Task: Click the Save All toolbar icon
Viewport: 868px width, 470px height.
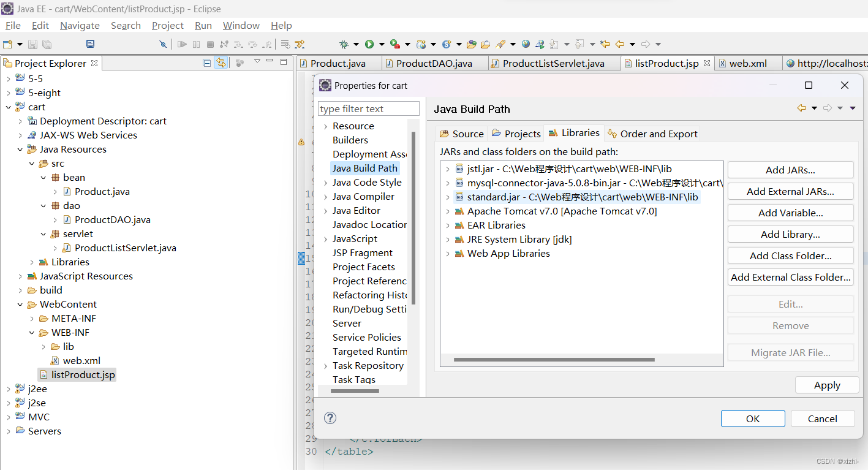Action: 47,44
